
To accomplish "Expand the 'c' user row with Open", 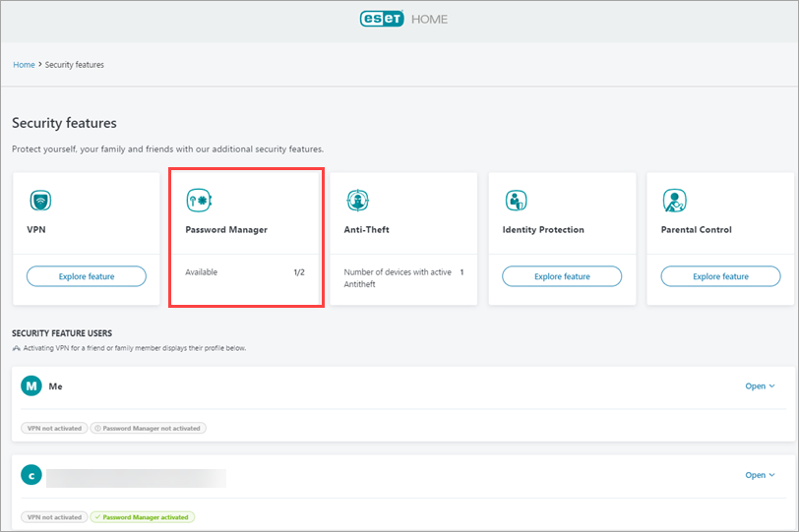I will click(760, 475).
